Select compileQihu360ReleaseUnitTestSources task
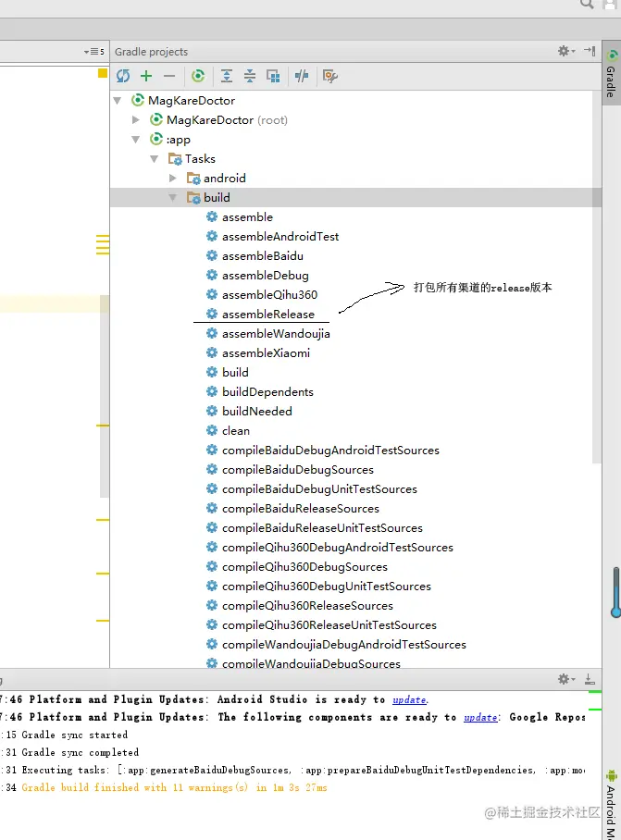 pos(321,625)
